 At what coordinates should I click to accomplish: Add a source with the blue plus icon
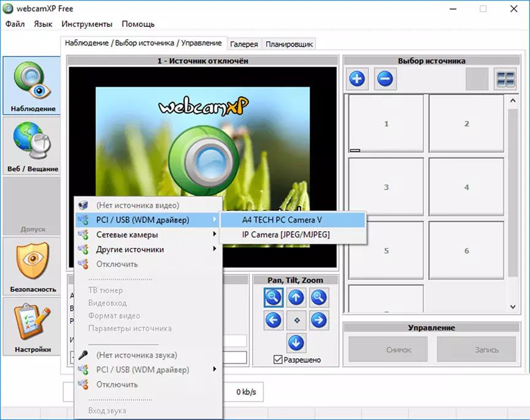point(357,78)
